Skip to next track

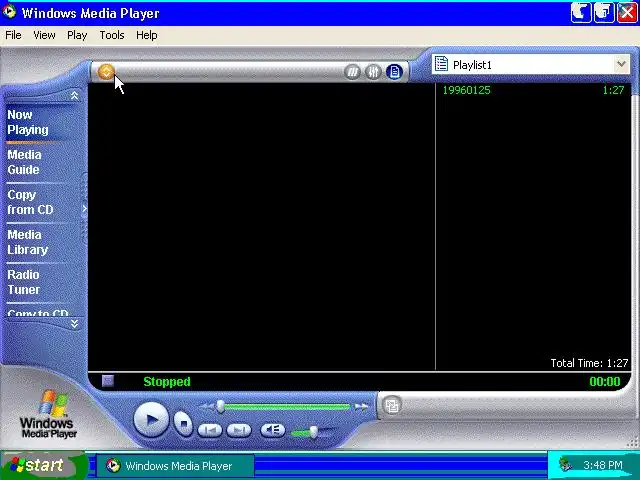coord(239,430)
